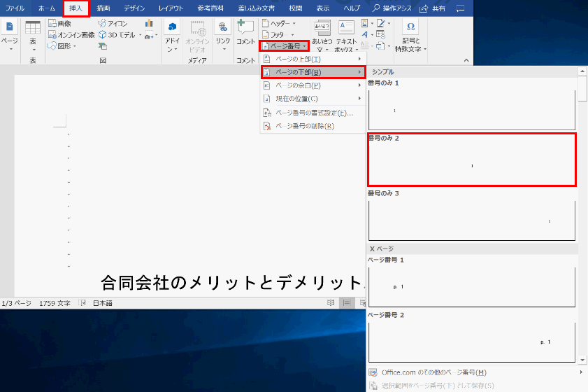The width and height of the screenshot is (588, 392).
Task: Expand the フッター (Footer) dropdown
Action: [279, 34]
